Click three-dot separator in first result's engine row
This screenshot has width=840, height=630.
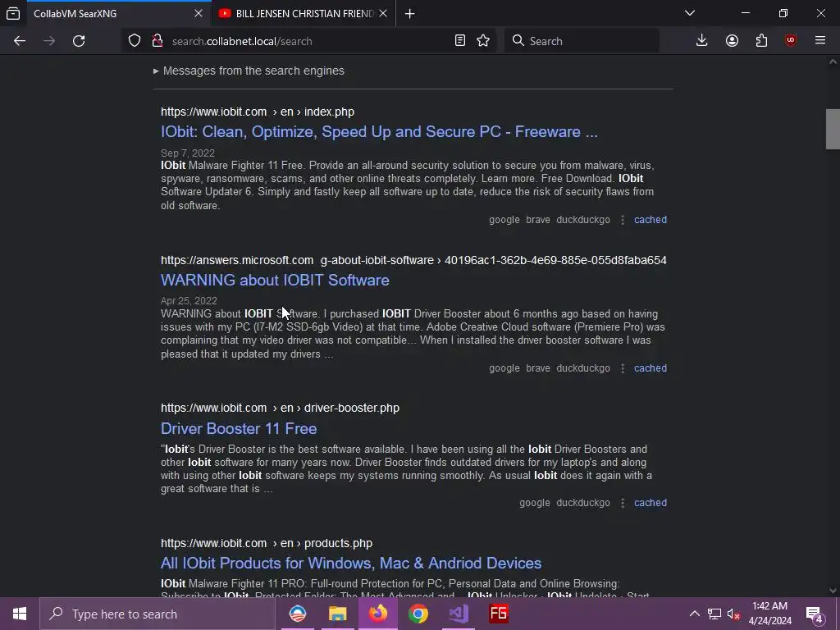coord(623,220)
